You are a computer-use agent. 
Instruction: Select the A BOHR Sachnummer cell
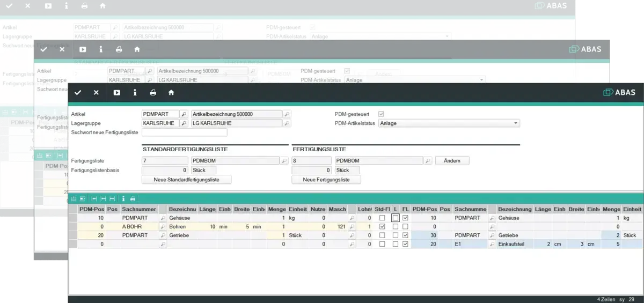click(x=140, y=227)
